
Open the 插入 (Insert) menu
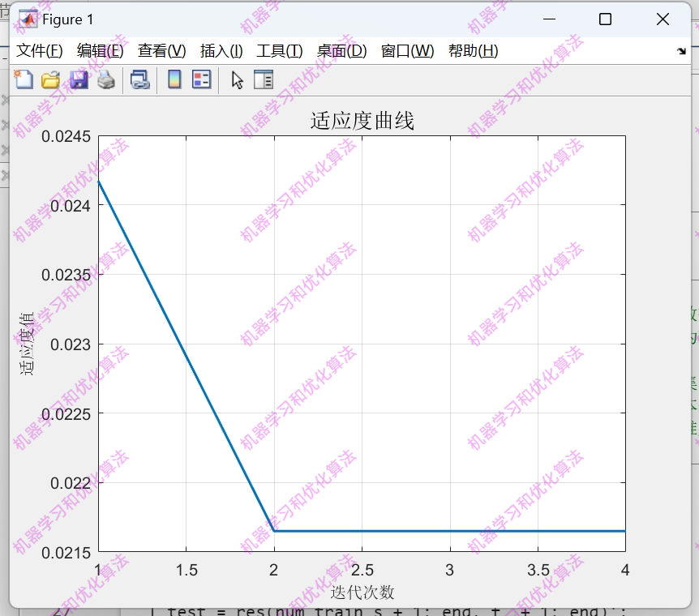(x=220, y=49)
